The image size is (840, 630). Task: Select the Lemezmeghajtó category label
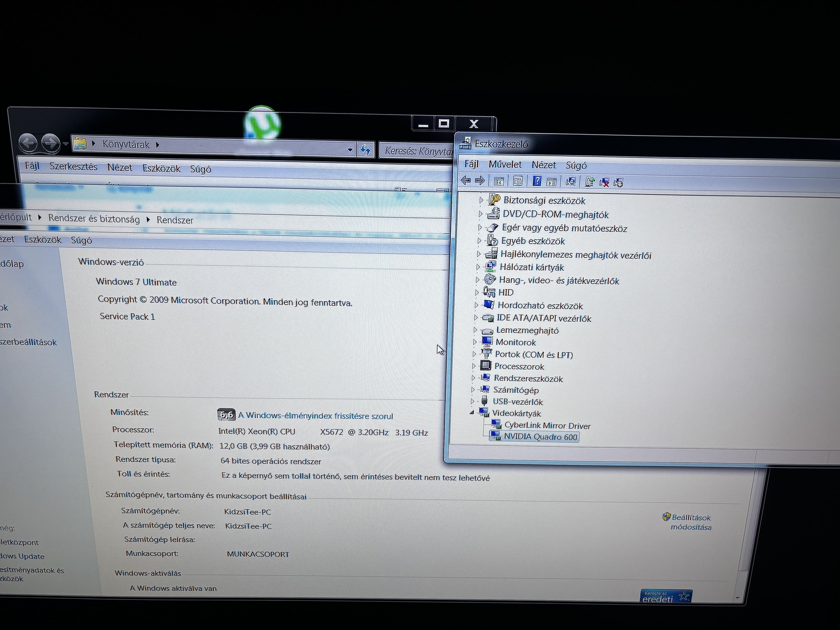click(528, 330)
